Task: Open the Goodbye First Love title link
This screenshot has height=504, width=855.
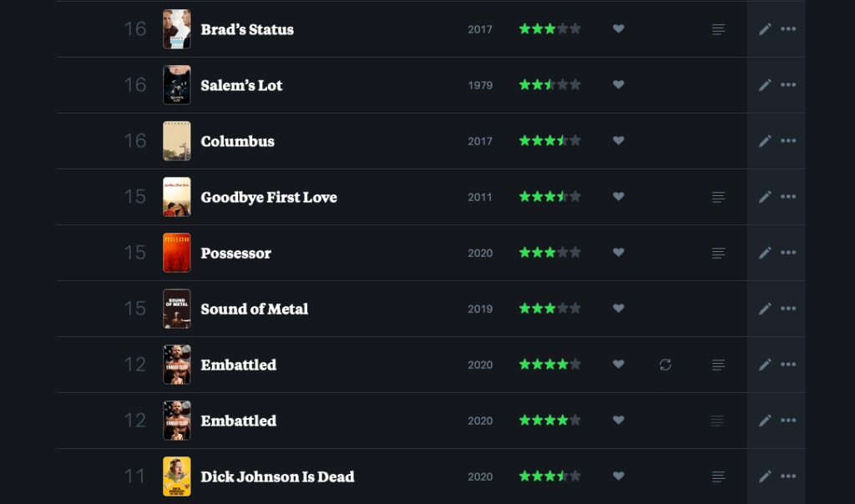Action: tap(269, 197)
